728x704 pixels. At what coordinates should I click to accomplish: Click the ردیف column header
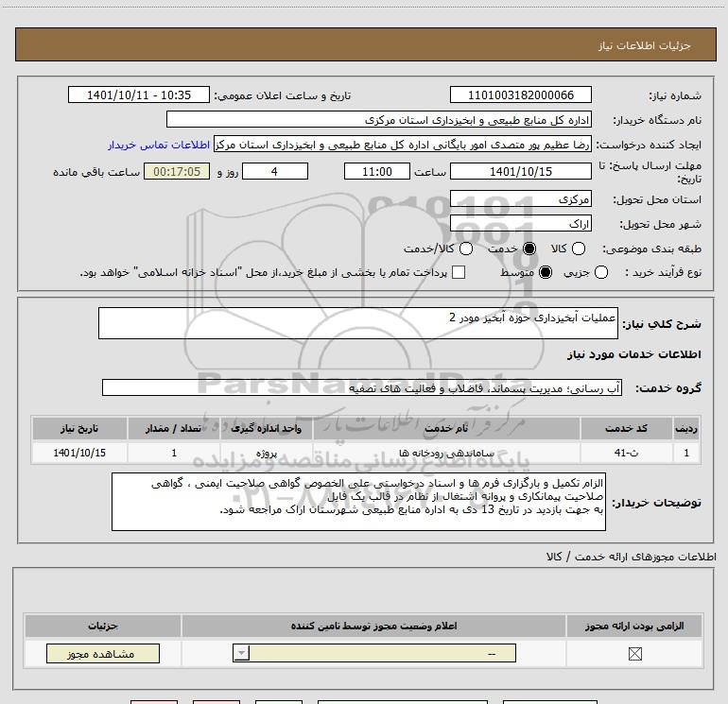(x=686, y=428)
